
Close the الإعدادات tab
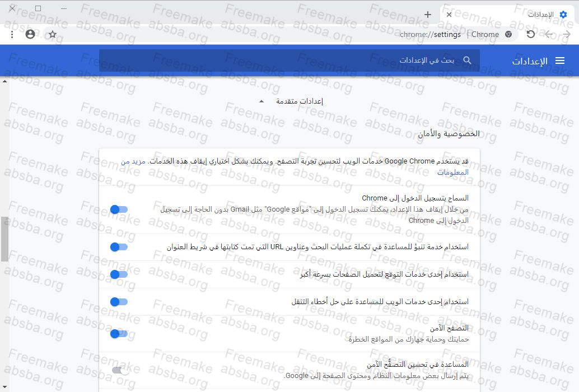coord(449,15)
